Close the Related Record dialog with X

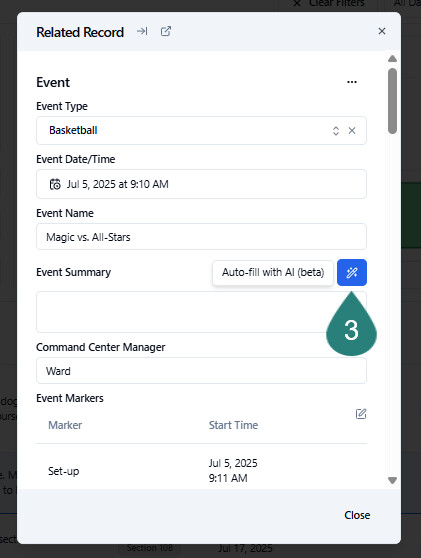(382, 31)
